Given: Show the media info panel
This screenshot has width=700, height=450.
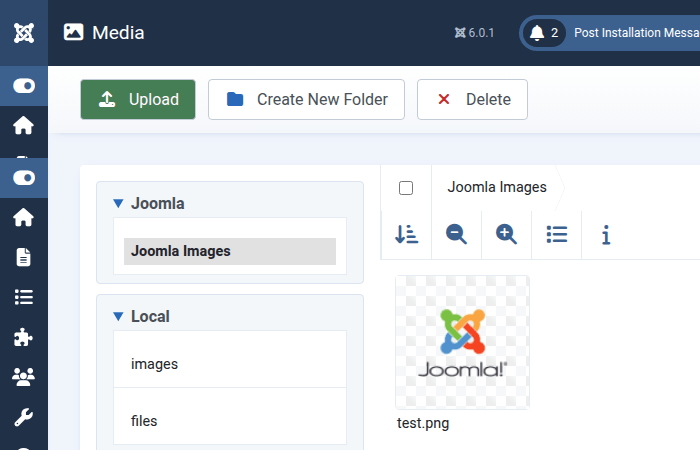Looking at the screenshot, I should click(x=606, y=234).
